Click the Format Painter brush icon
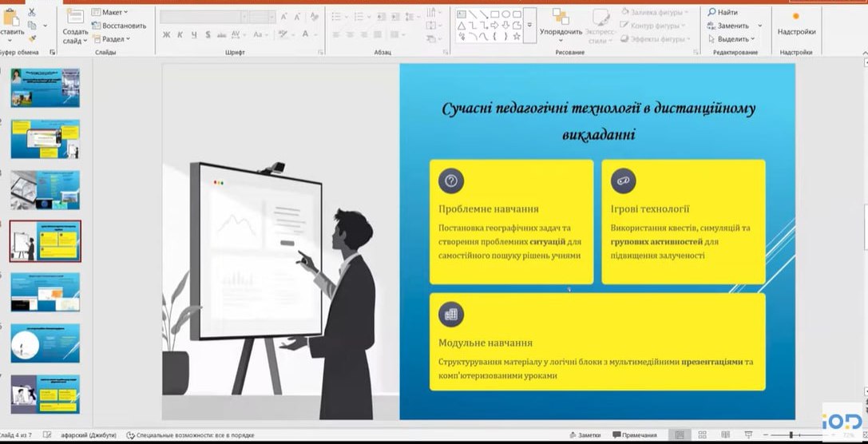This screenshot has height=444, width=868. (x=32, y=38)
